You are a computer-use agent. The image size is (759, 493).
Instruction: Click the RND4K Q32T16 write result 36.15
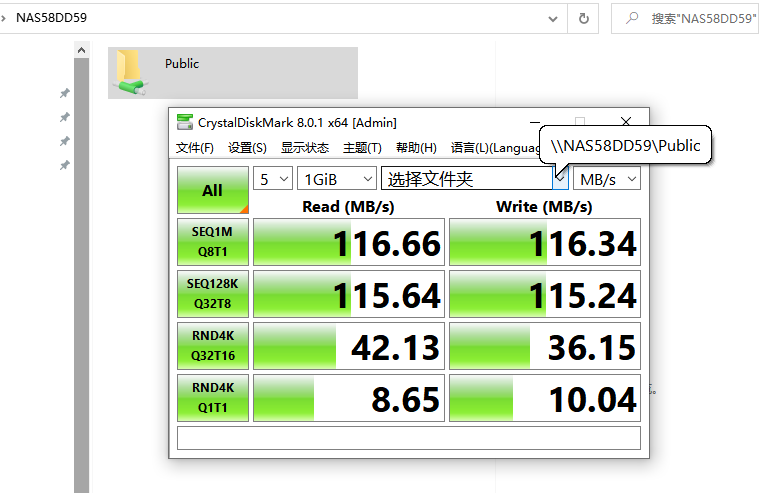tap(545, 346)
